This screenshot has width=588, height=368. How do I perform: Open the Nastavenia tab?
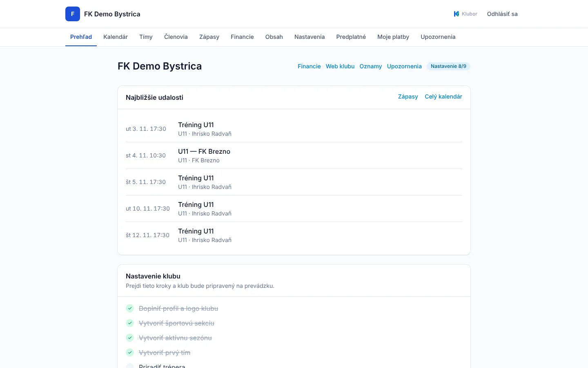point(310,37)
